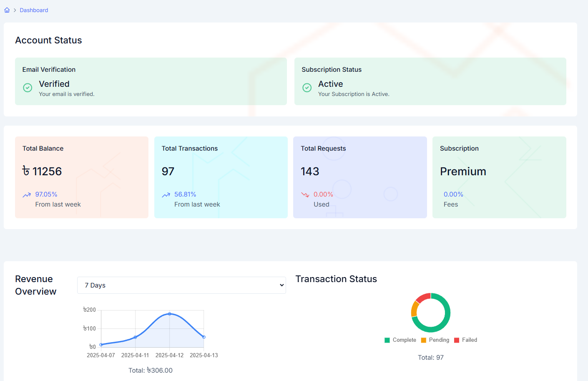
Task: Click the 97.05% balance change value
Action: (x=46, y=194)
